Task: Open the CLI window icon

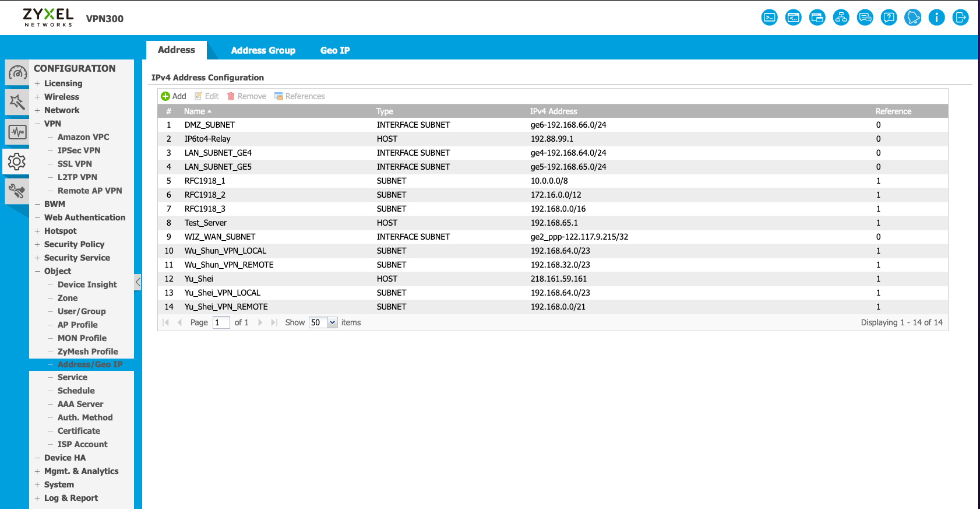Action: coord(794,17)
